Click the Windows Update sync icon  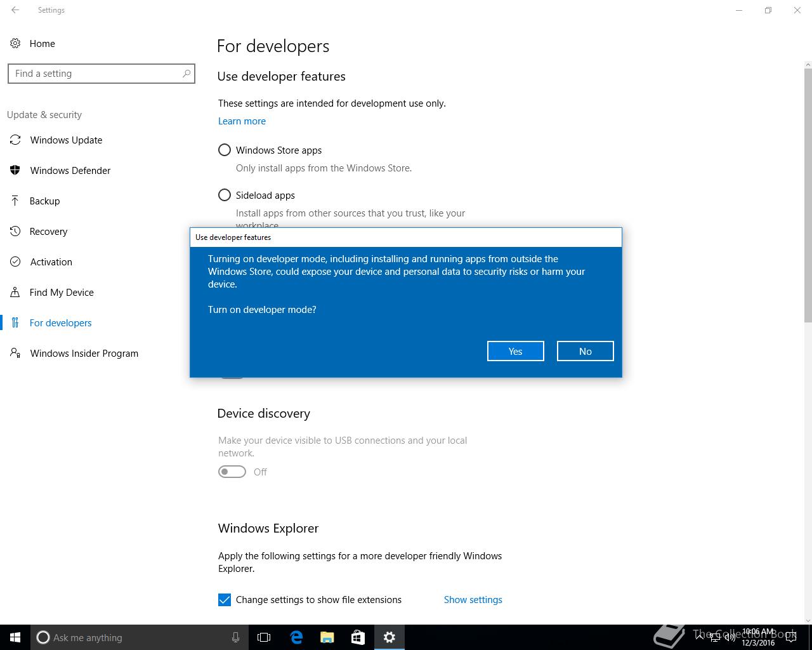[15, 140]
